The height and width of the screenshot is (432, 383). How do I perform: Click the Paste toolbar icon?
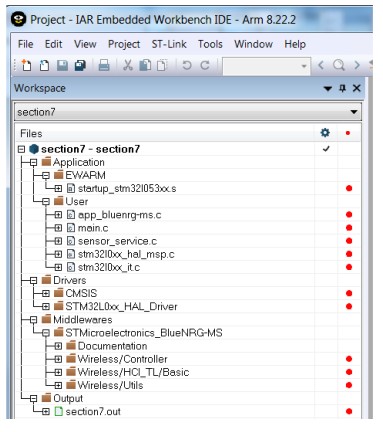click(x=162, y=65)
